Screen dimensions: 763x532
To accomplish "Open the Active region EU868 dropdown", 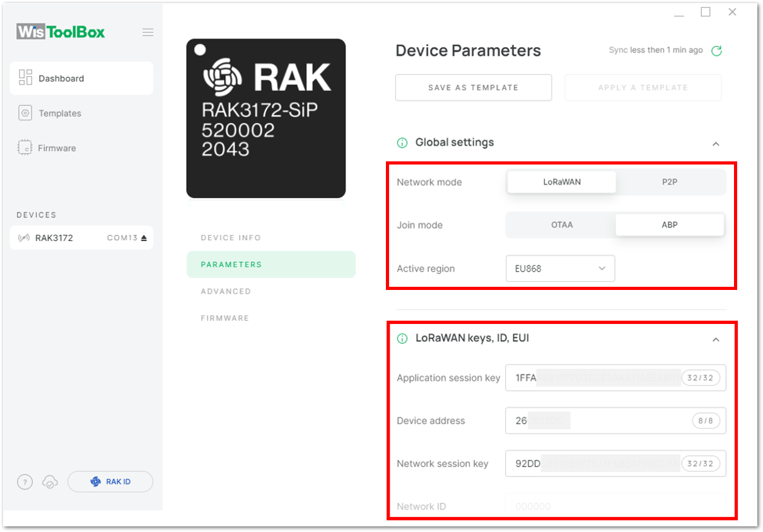I will (560, 269).
